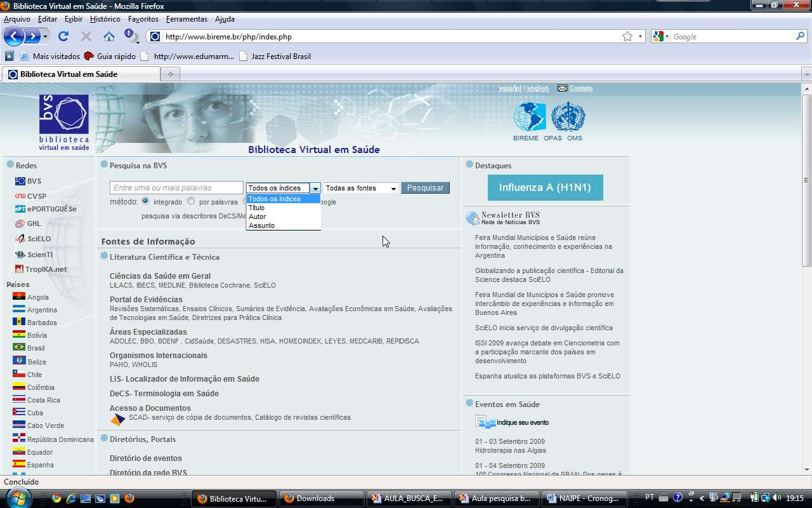Click the Angola flag icon

[x=18, y=297]
